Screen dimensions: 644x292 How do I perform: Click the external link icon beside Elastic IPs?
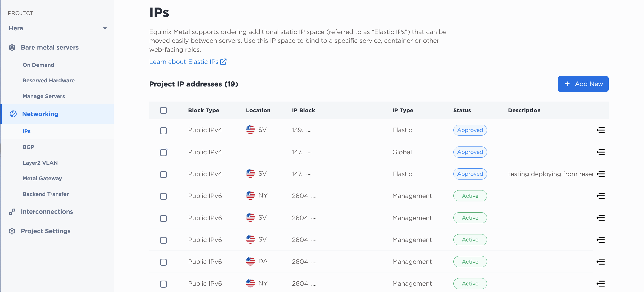pyautogui.click(x=223, y=62)
